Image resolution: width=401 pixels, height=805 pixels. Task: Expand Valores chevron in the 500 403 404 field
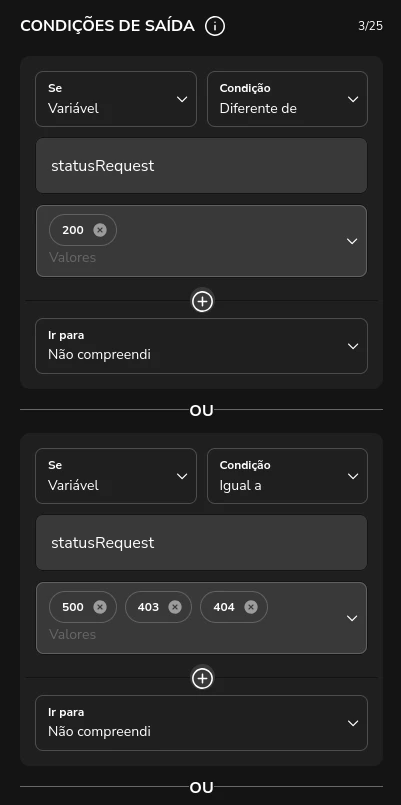352,618
